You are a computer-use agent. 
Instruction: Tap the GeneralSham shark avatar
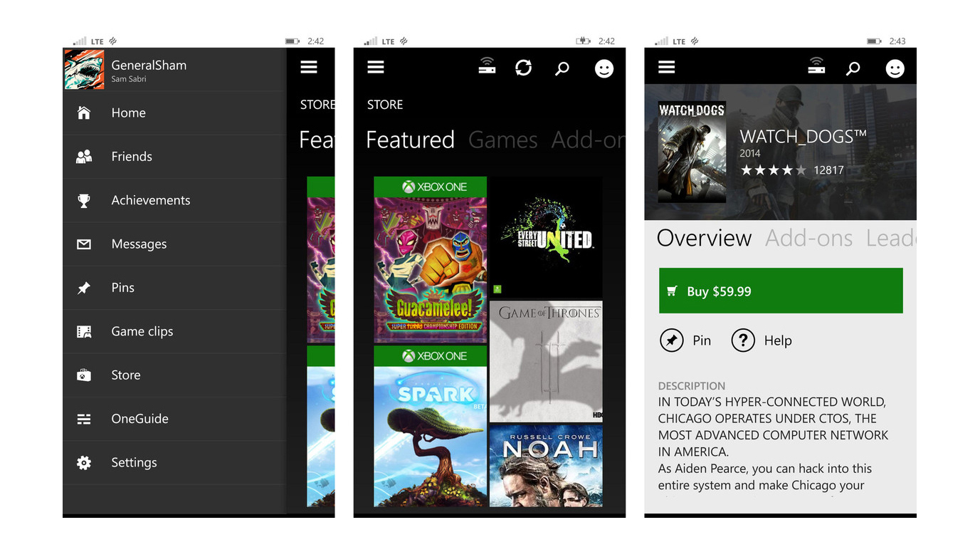[x=84, y=69]
